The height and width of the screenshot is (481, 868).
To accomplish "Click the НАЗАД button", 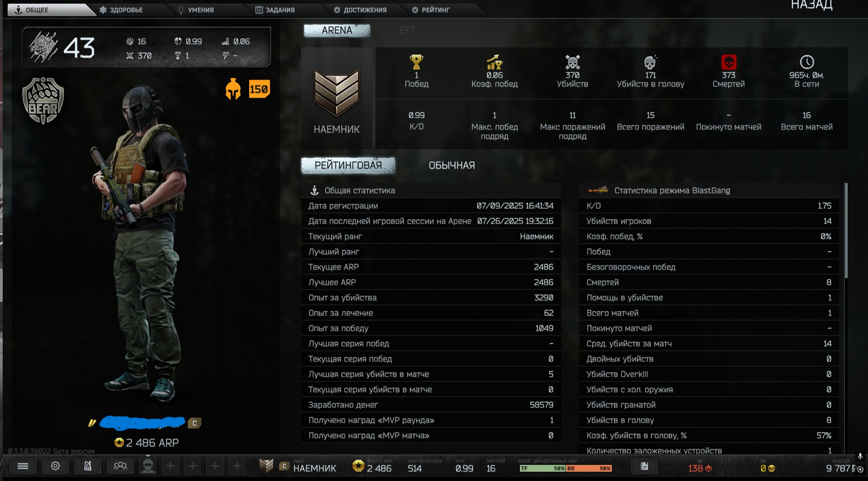I will (812, 5).
